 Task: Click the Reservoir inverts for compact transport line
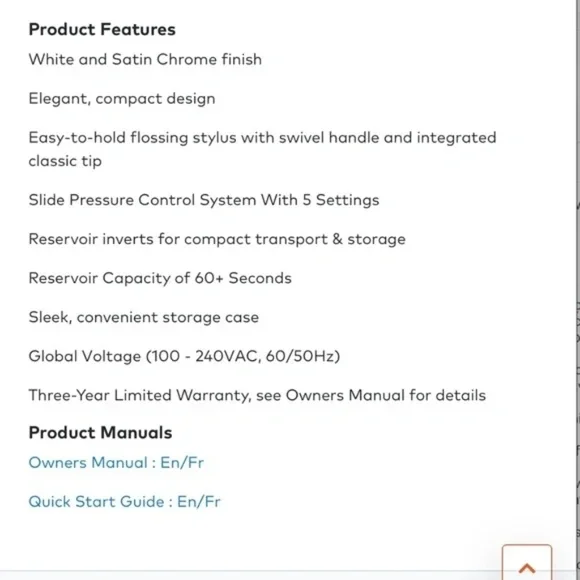coord(217,239)
